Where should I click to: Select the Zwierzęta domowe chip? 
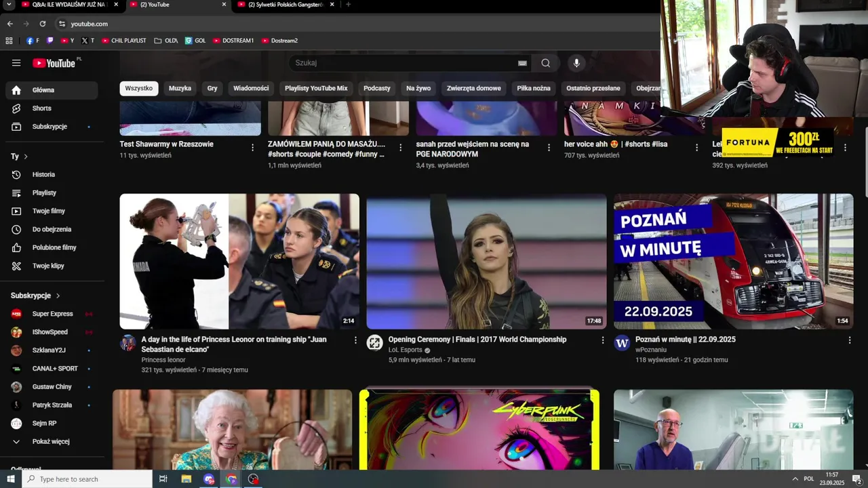point(474,88)
